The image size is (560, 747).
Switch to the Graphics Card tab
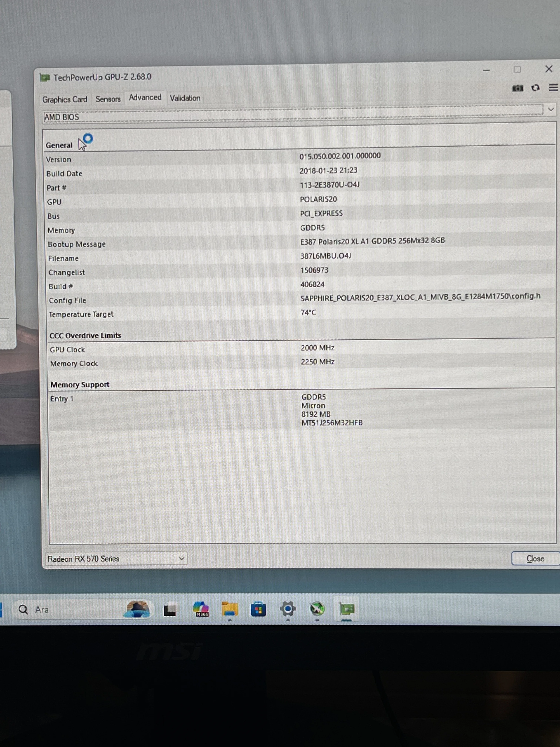click(64, 100)
